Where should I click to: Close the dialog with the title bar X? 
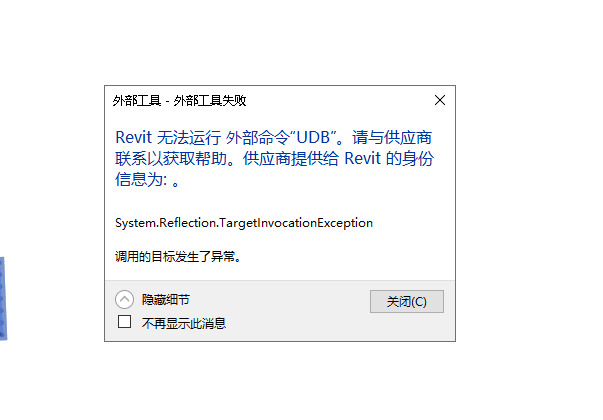coord(440,100)
